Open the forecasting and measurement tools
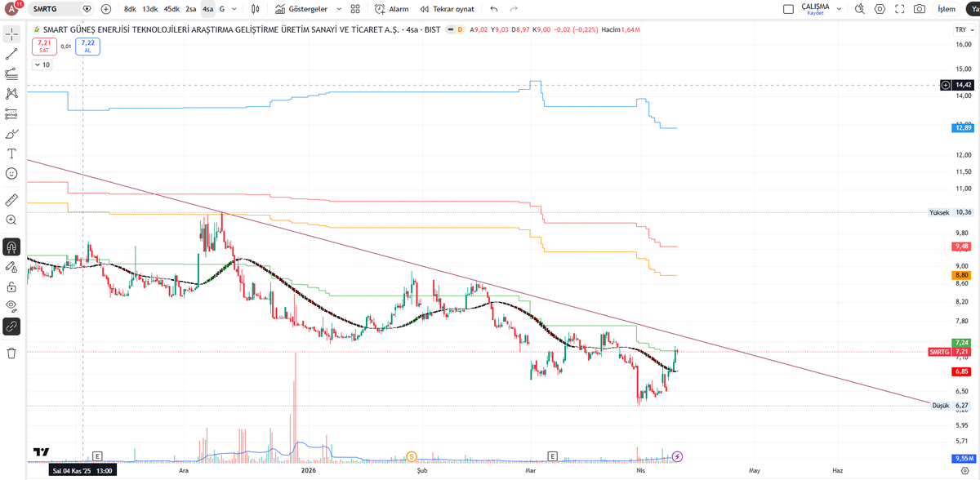The image size is (980, 480). click(x=11, y=113)
